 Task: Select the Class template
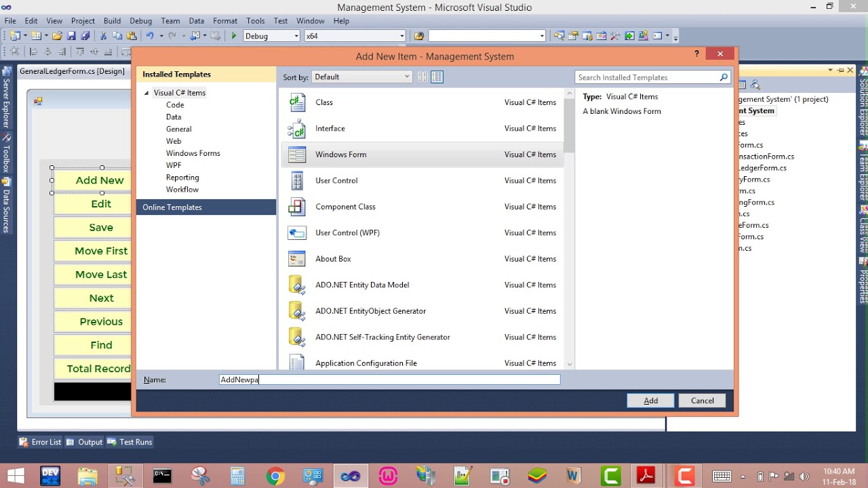click(422, 102)
